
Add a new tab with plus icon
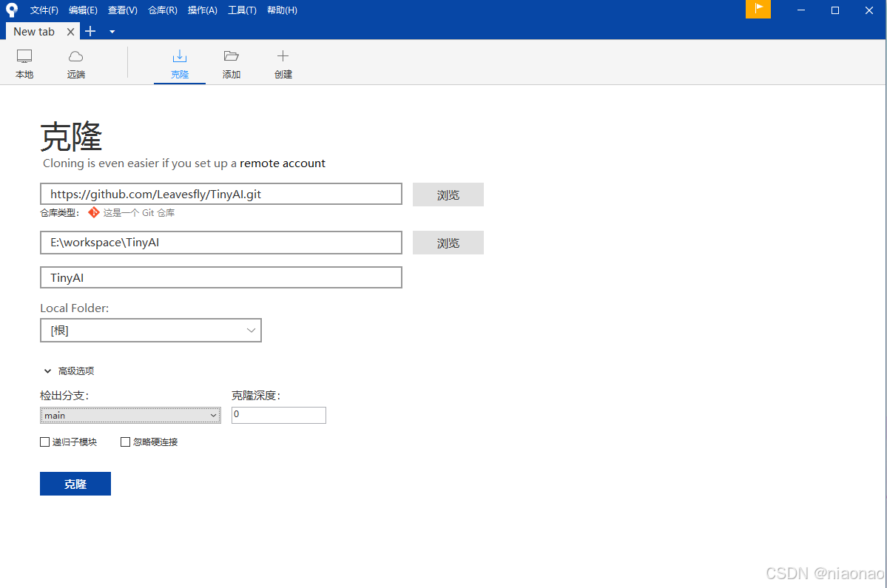90,31
